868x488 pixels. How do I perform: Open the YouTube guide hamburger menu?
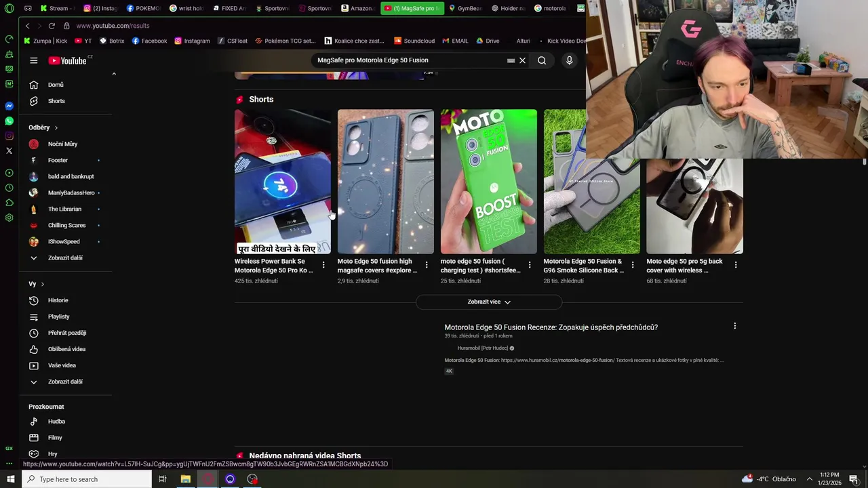point(33,60)
